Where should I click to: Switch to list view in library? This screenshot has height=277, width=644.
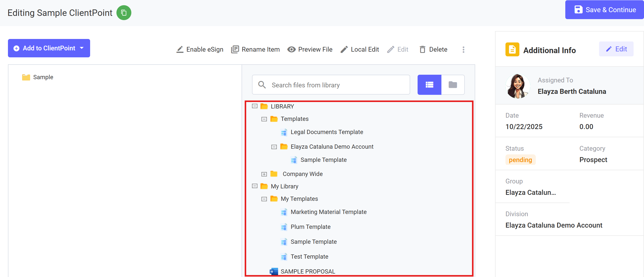click(x=429, y=85)
